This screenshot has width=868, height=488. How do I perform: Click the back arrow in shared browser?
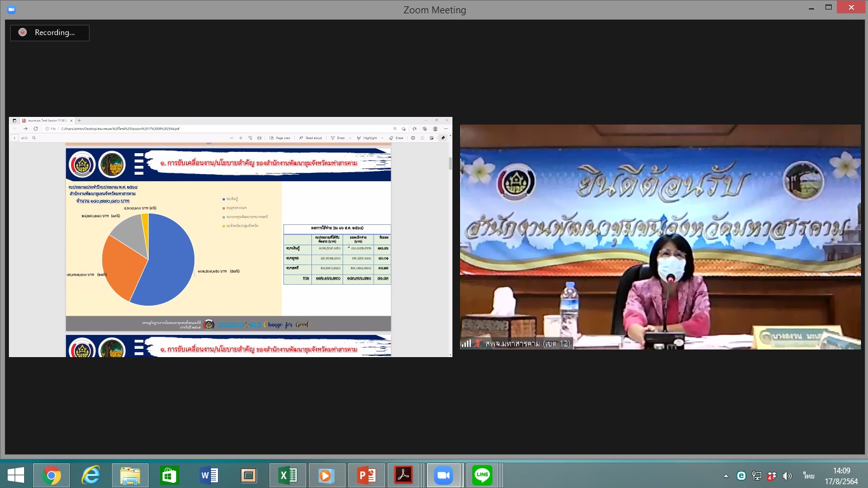[x=15, y=128]
